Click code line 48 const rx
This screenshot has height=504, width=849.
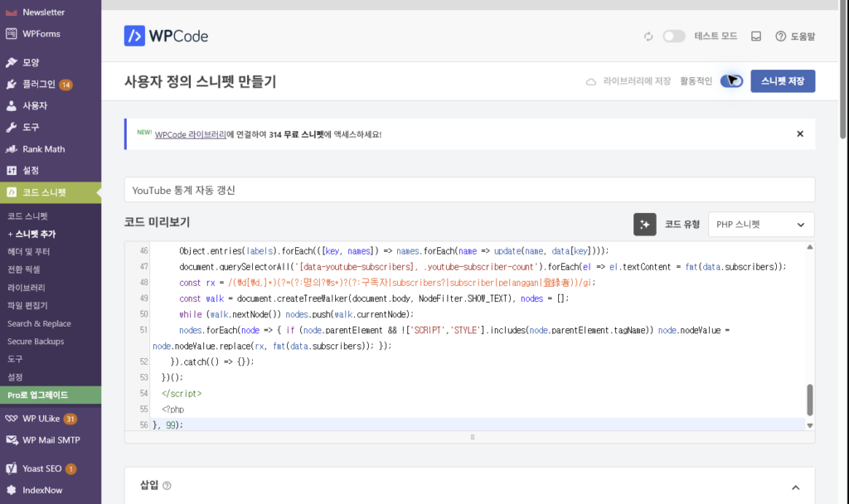(x=387, y=283)
